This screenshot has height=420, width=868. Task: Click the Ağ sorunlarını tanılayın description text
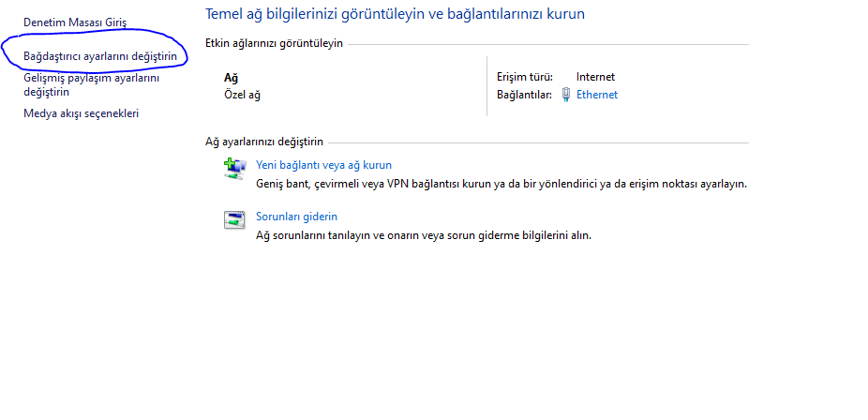[x=423, y=235]
